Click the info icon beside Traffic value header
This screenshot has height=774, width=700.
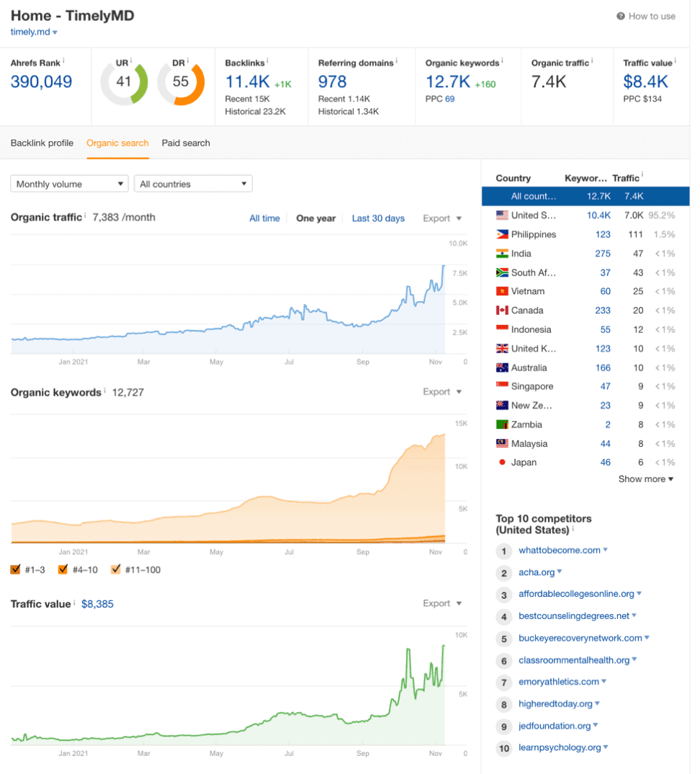676,61
